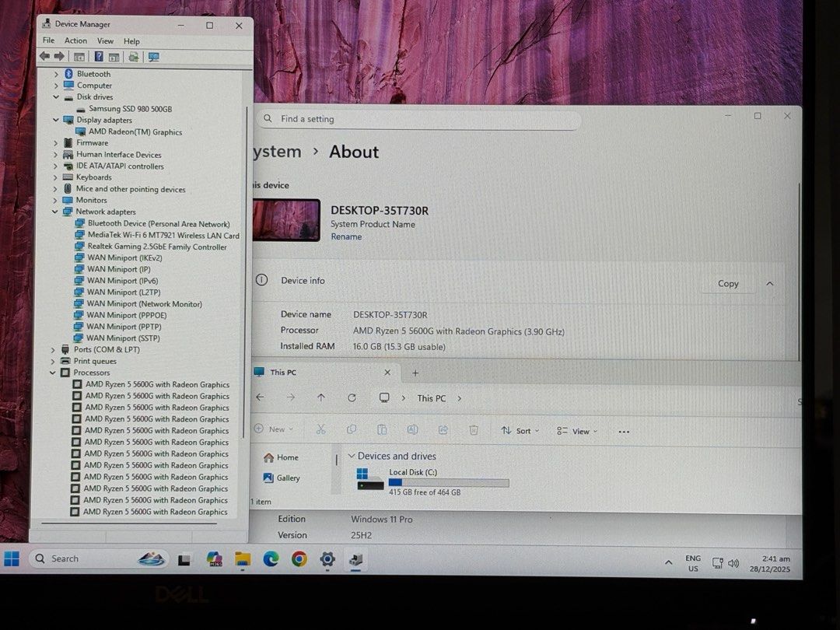
Task: Click the Gallery icon in navigation pane
Action: coord(268,478)
